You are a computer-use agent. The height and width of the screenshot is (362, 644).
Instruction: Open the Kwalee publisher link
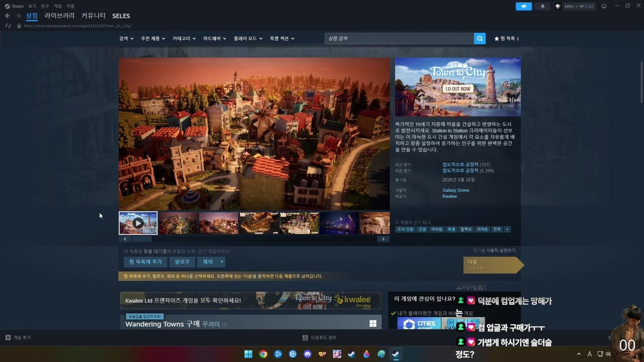click(449, 196)
